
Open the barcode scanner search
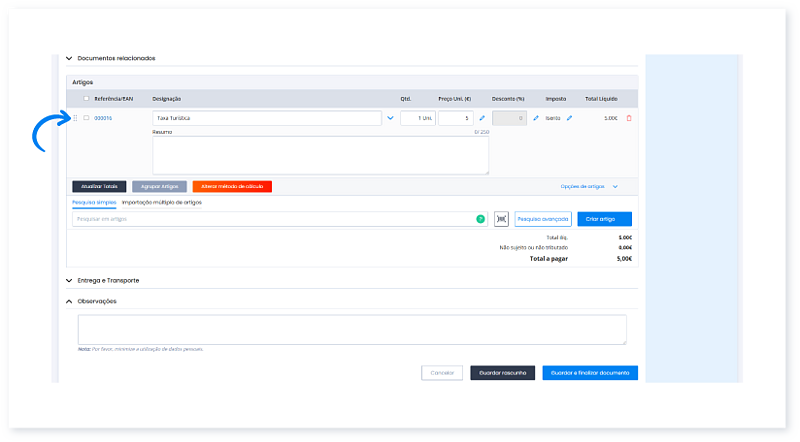pyautogui.click(x=501, y=218)
